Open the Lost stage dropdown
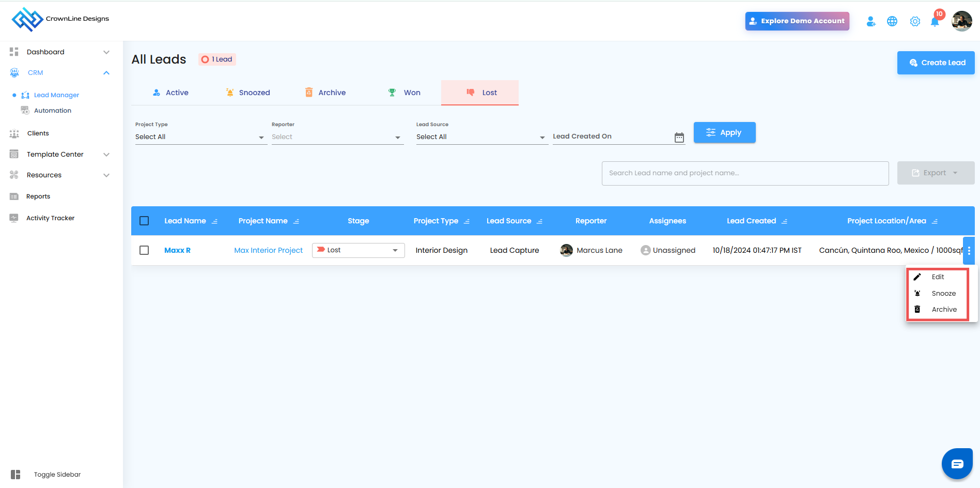Image resolution: width=980 pixels, height=488 pixels. (359, 250)
